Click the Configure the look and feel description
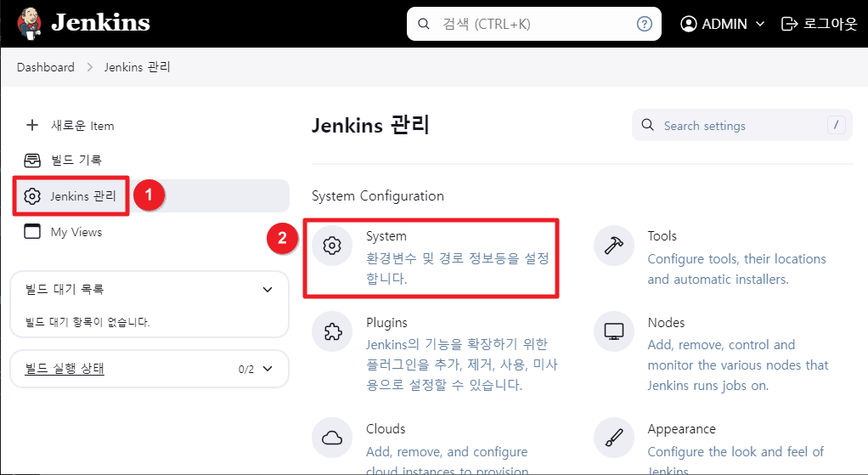868x475 pixels. [736, 460]
